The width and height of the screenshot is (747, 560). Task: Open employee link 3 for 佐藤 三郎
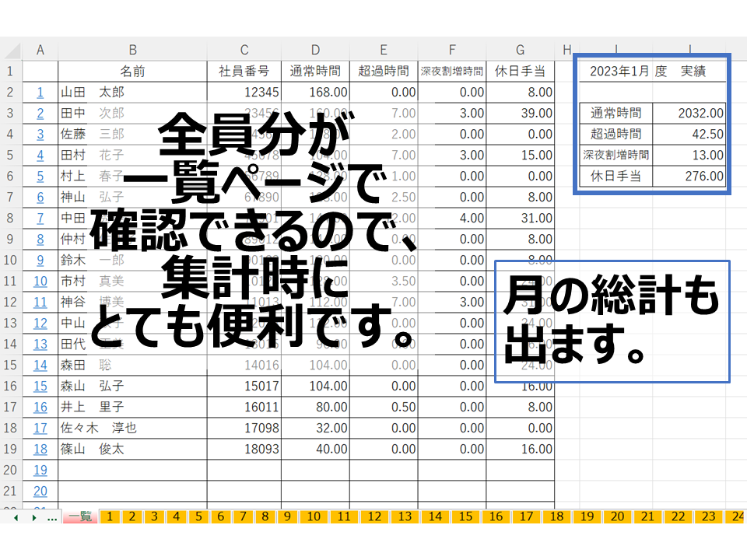click(x=40, y=135)
